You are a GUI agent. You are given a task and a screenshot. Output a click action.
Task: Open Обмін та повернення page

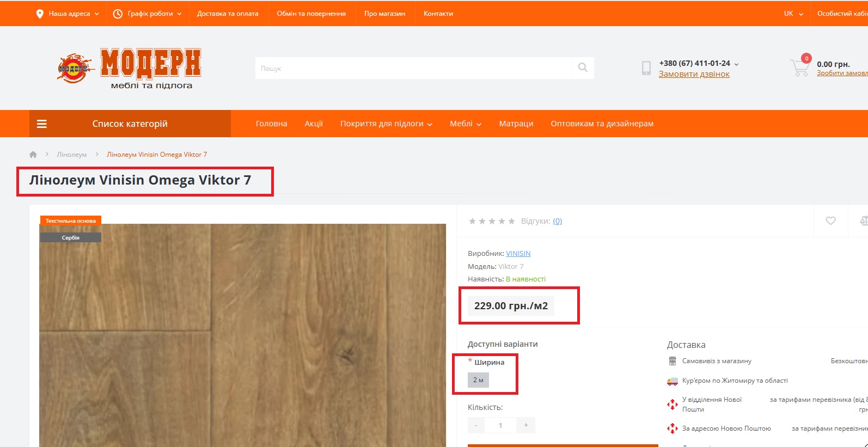(311, 14)
